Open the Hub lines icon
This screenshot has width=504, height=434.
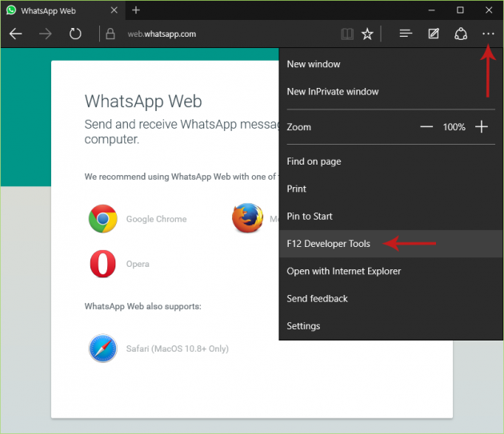[x=406, y=34]
